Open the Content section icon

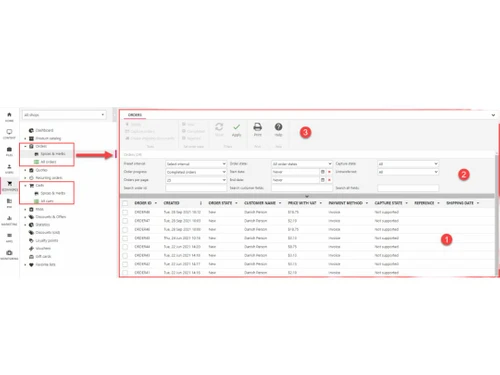coord(9,132)
